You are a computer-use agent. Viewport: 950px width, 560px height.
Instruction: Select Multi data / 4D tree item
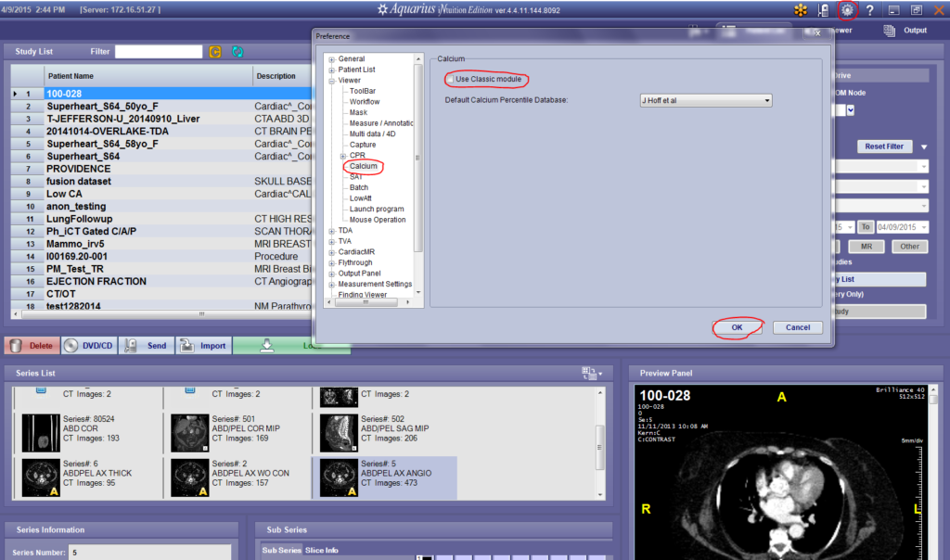pos(372,134)
